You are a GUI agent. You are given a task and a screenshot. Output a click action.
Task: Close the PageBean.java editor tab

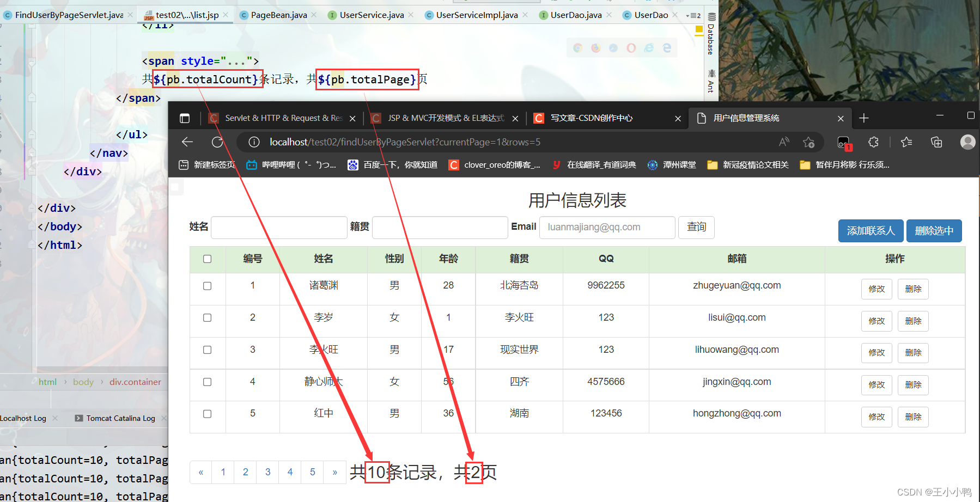click(314, 15)
